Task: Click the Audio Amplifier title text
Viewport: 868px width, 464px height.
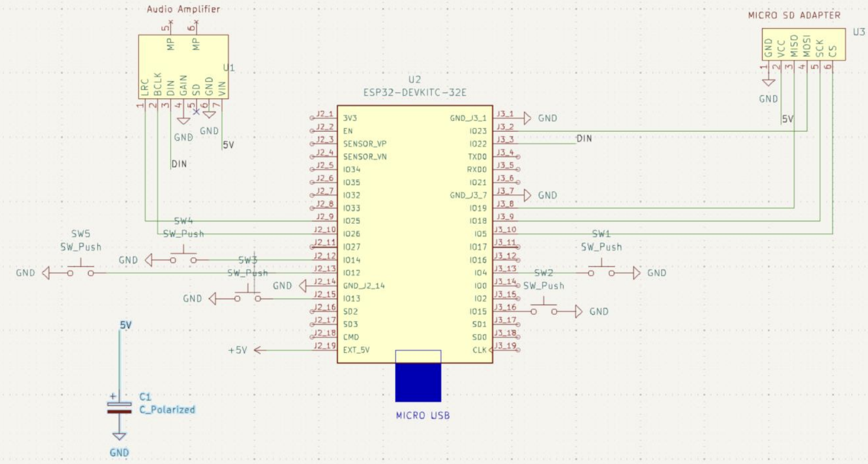Action: 183,9
